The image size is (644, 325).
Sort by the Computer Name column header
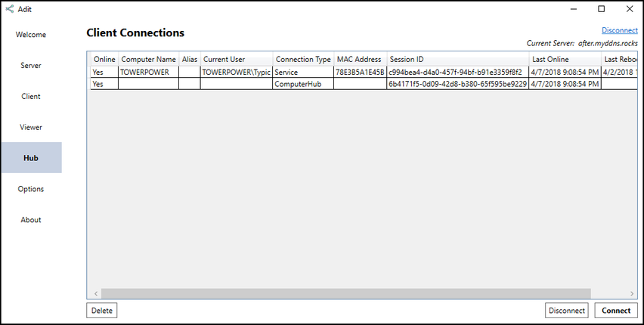click(148, 59)
